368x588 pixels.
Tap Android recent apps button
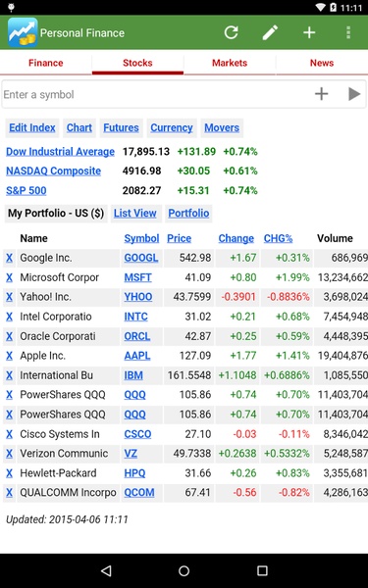point(262,570)
